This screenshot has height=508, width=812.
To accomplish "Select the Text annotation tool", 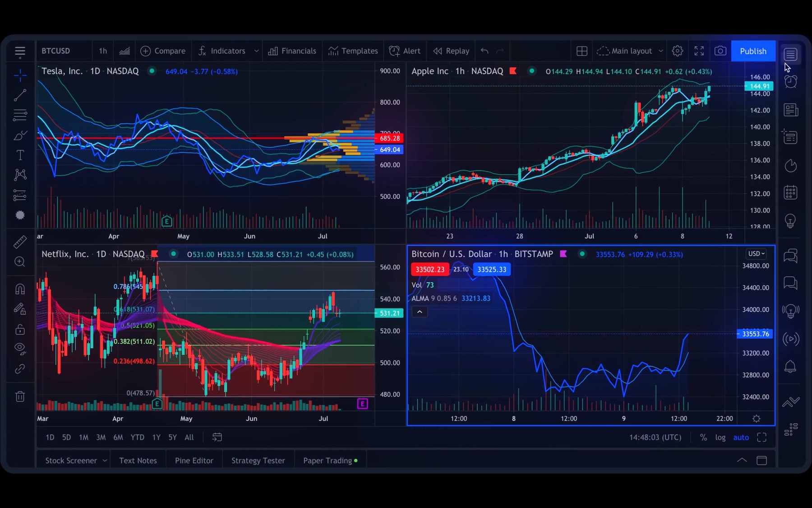I will pyautogui.click(x=20, y=155).
